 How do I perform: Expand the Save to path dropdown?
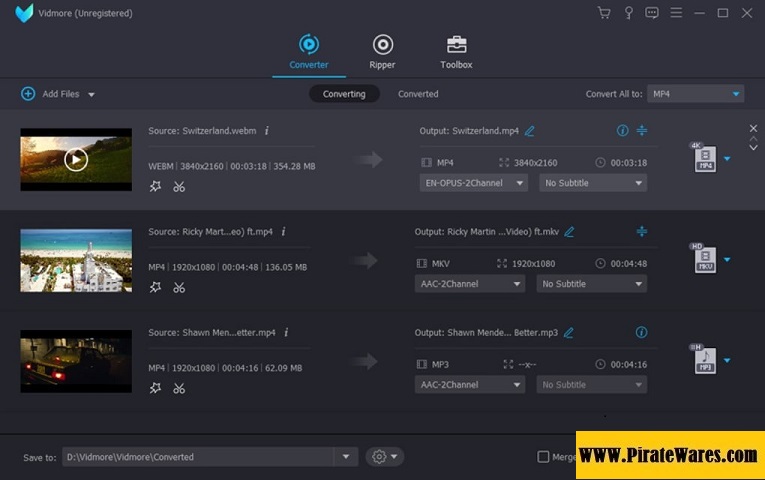(x=345, y=457)
